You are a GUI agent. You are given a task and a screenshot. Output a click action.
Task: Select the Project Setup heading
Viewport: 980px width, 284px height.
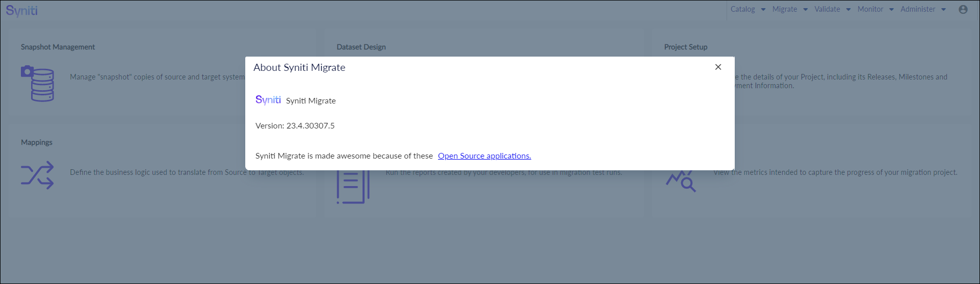point(686,47)
